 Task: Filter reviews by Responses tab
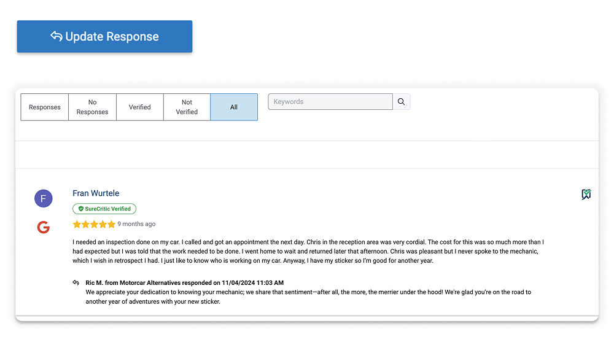[45, 107]
